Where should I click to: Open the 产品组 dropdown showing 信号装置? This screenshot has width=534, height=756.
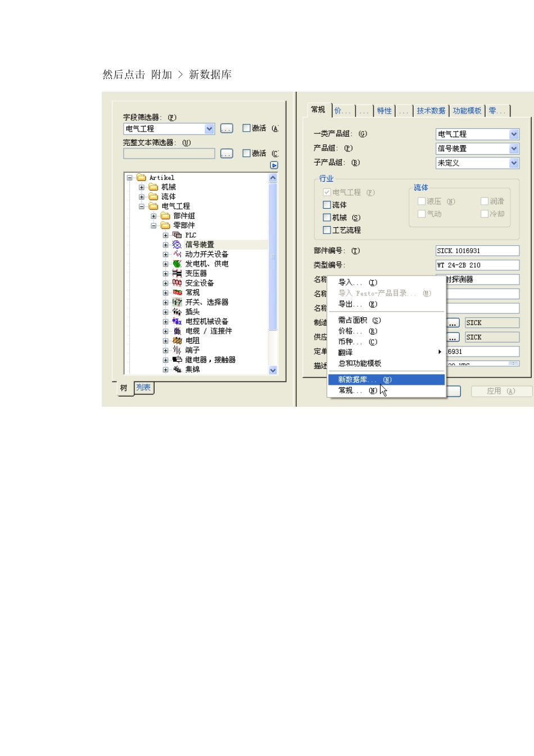pos(514,148)
